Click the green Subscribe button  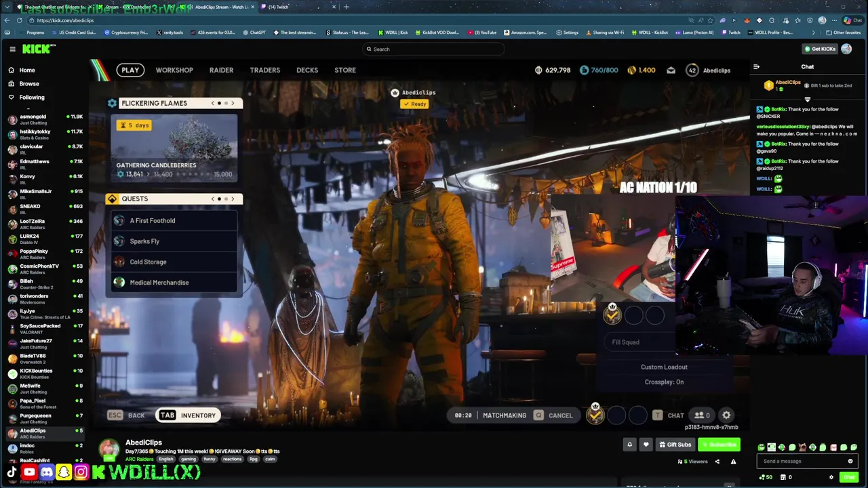(719, 445)
